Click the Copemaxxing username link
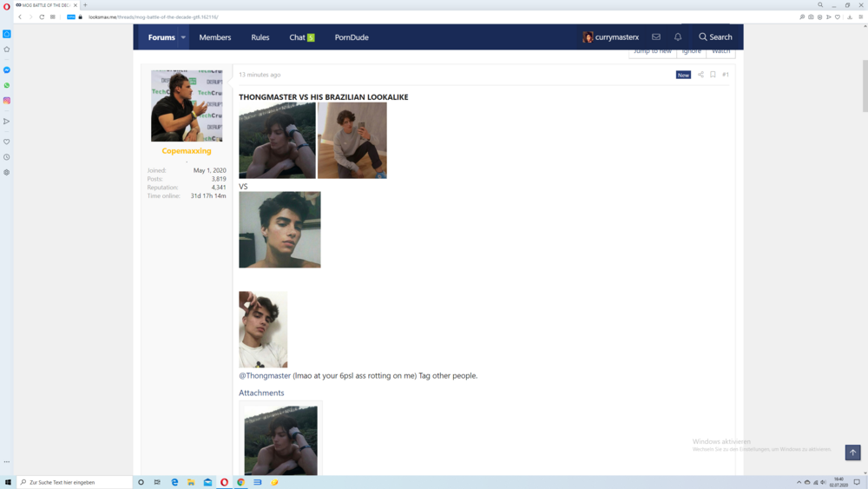The image size is (868, 489). [x=187, y=151]
